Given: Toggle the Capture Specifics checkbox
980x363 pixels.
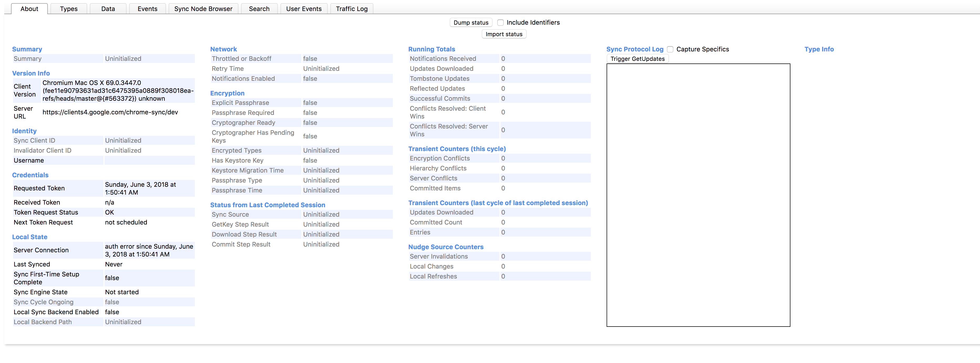Looking at the screenshot, I should coord(670,49).
